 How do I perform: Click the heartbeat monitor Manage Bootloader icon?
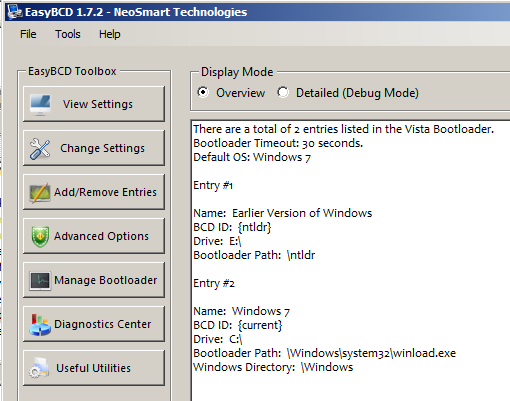pyautogui.click(x=40, y=281)
